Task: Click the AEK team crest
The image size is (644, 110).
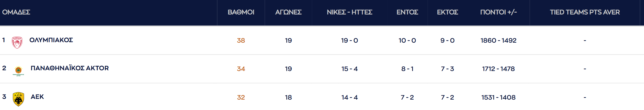Action: [18, 99]
